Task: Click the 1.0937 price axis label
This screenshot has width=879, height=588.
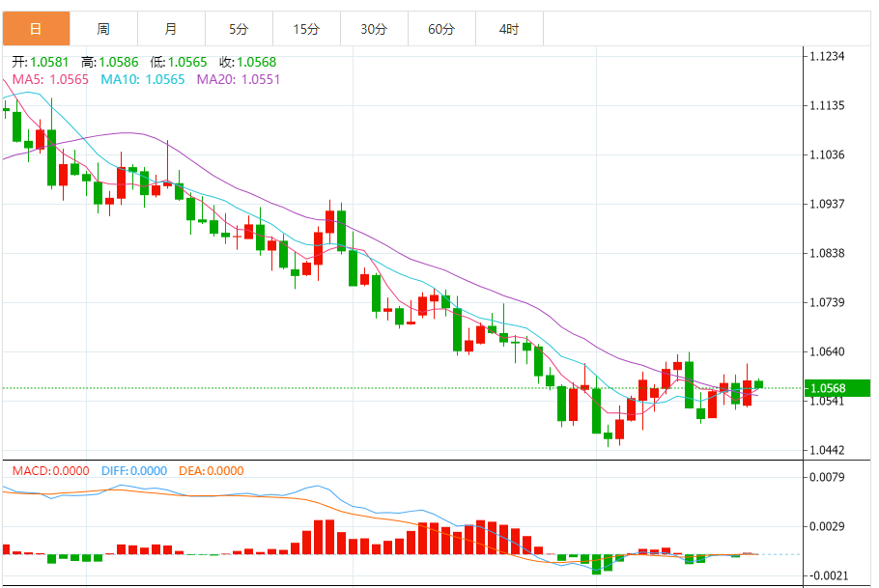Action: [827, 204]
